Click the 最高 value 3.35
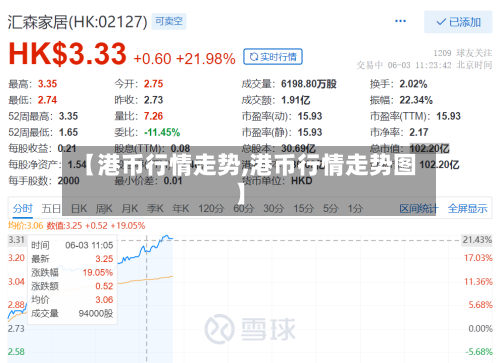Viewport: 500px width, 363px height. [x=47, y=84]
